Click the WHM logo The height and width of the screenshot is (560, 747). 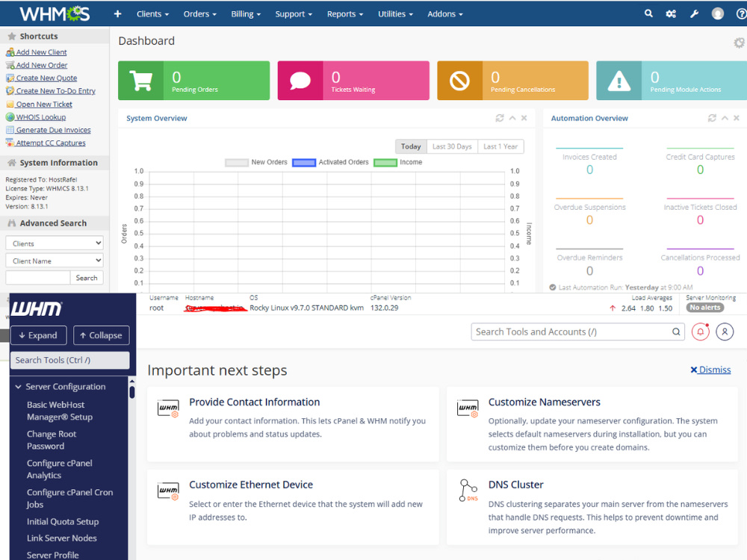pyautogui.click(x=37, y=308)
